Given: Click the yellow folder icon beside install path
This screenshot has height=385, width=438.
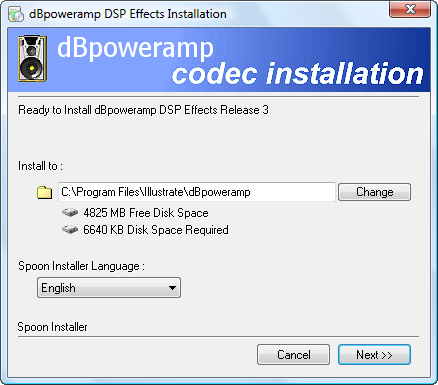Looking at the screenshot, I should 44,192.
